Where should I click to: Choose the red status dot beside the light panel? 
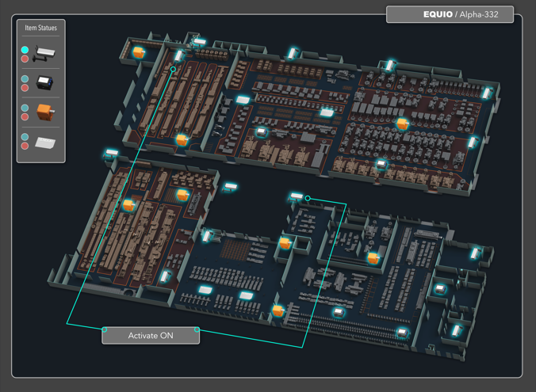[x=25, y=146]
